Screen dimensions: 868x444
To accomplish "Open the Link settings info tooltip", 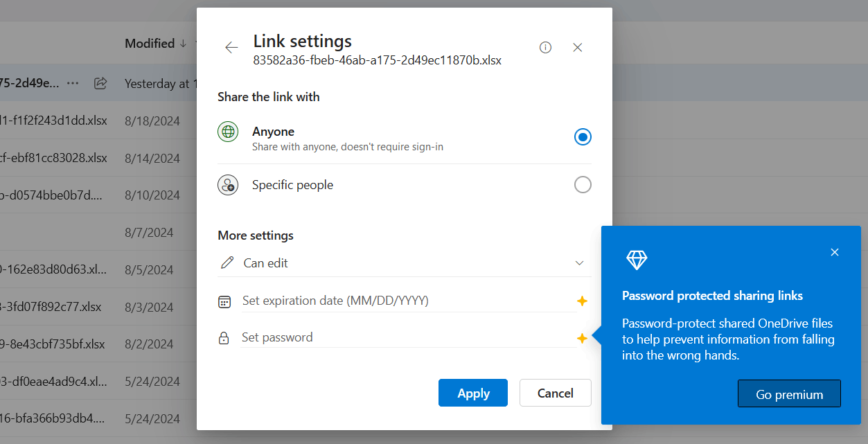I will [x=545, y=47].
